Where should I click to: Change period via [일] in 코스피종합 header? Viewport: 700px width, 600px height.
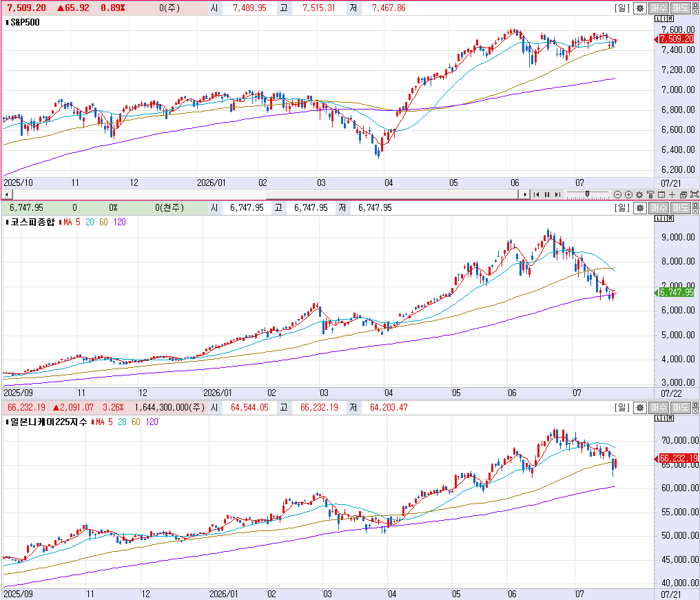pos(622,207)
